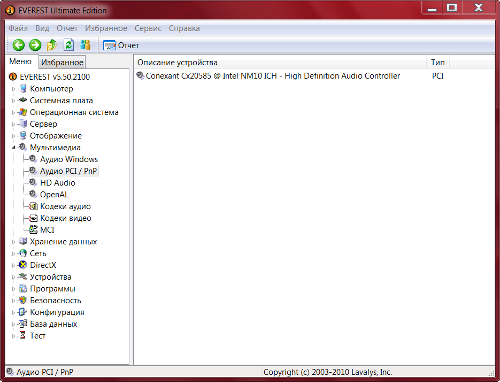Click the Кодеки аудио icon

tap(33, 206)
